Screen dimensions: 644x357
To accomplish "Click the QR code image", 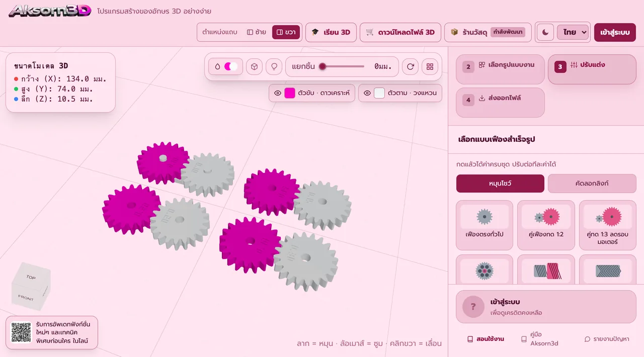I will (21, 332).
